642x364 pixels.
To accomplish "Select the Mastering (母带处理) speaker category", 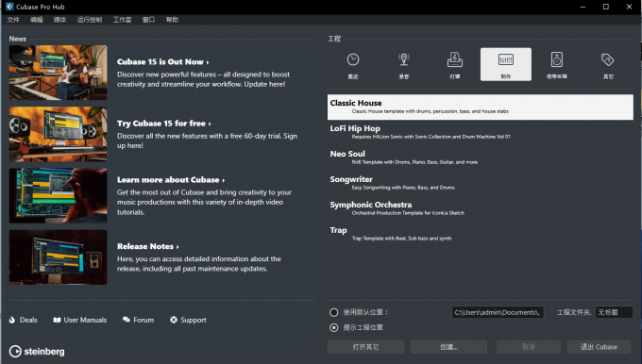I will pyautogui.click(x=557, y=65).
